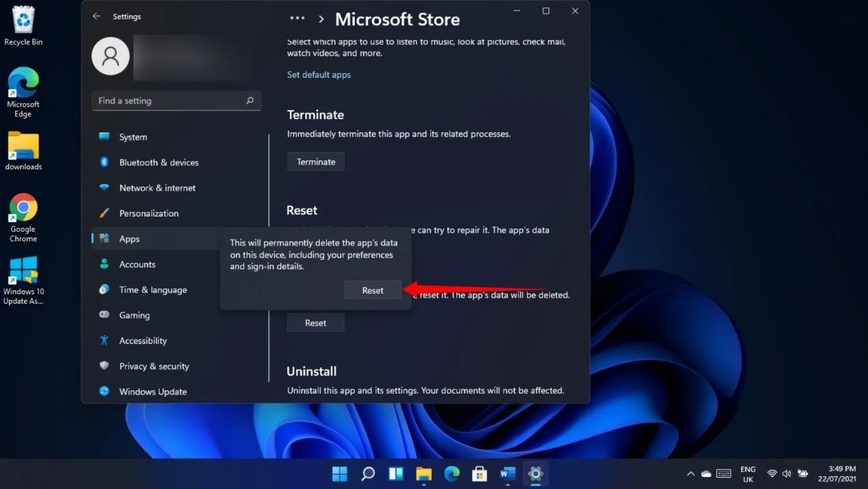Select Bluetooth & devices label
This screenshot has height=489, width=868.
tap(159, 162)
